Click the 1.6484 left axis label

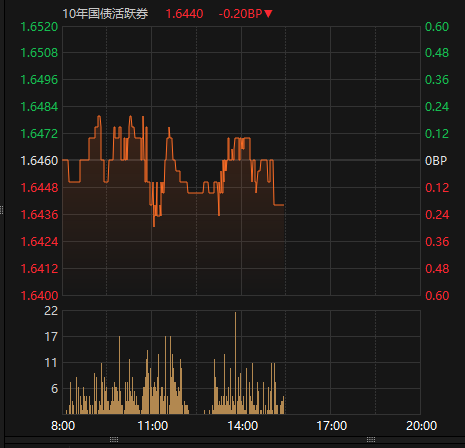(39, 107)
